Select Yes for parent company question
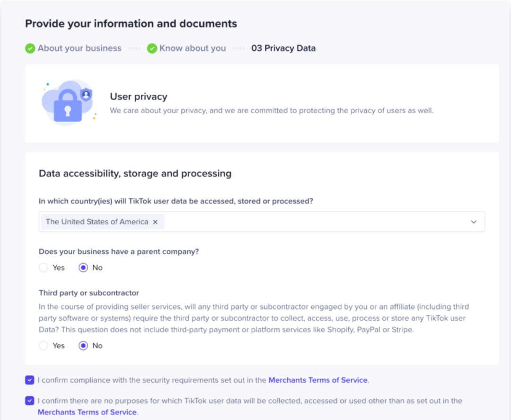511x420 pixels. click(44, 268)
